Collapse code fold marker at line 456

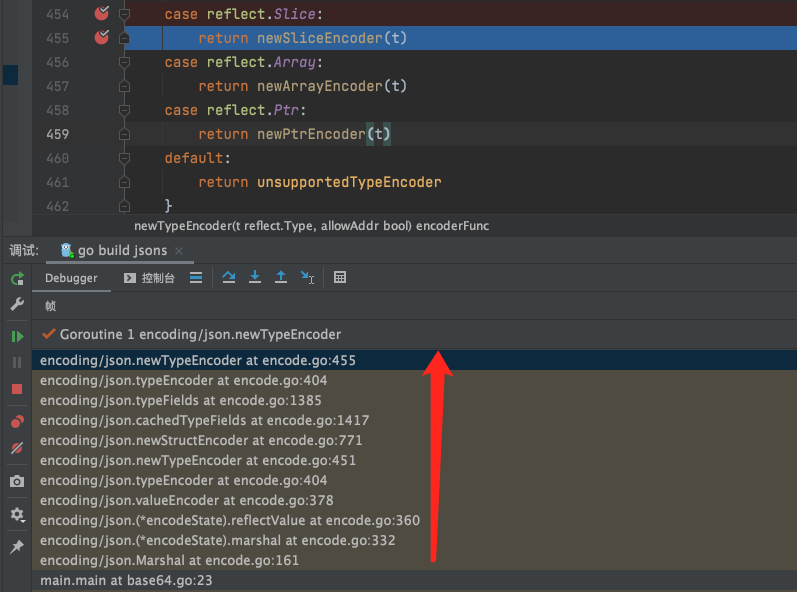point(124,62)
